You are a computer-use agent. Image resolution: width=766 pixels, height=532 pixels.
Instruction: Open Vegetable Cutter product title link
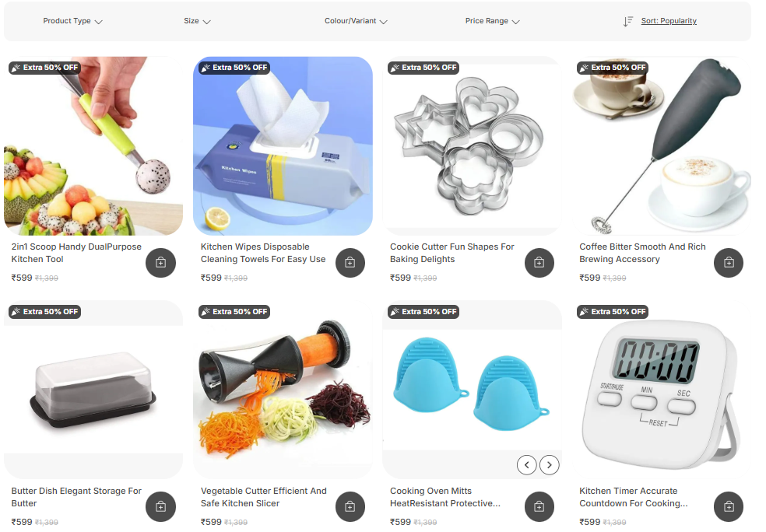263,497
